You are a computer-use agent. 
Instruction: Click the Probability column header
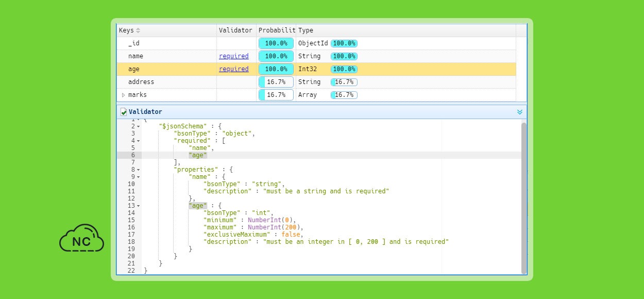point(276,30)
